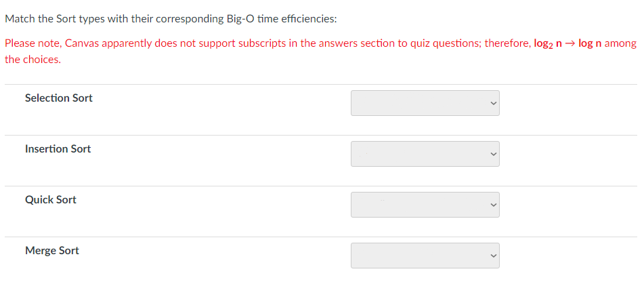Click the chevron arrow beside Selection Sort
The width and height of the screenshot is (644, 282).
coord(493,104)
